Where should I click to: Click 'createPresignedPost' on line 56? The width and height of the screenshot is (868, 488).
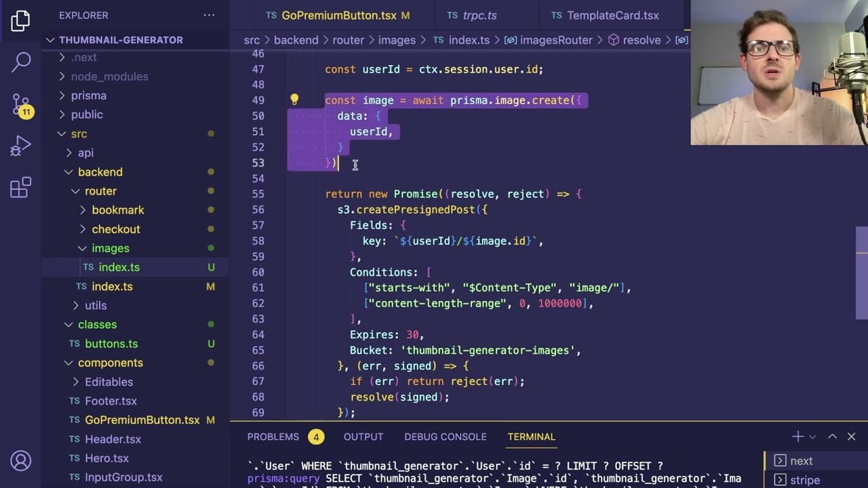(x=416, y=209)
